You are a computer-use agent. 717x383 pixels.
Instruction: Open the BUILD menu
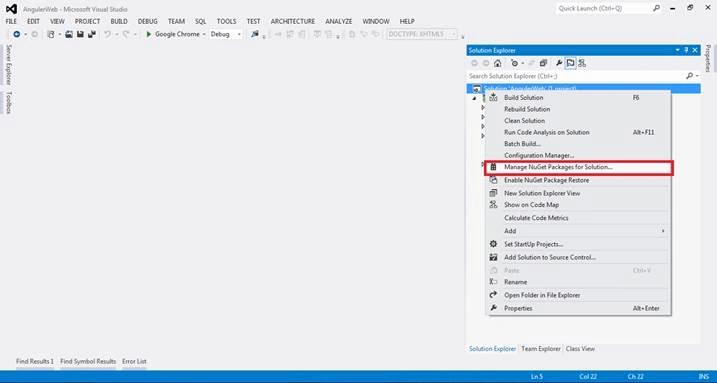click(x=119, y=21)
